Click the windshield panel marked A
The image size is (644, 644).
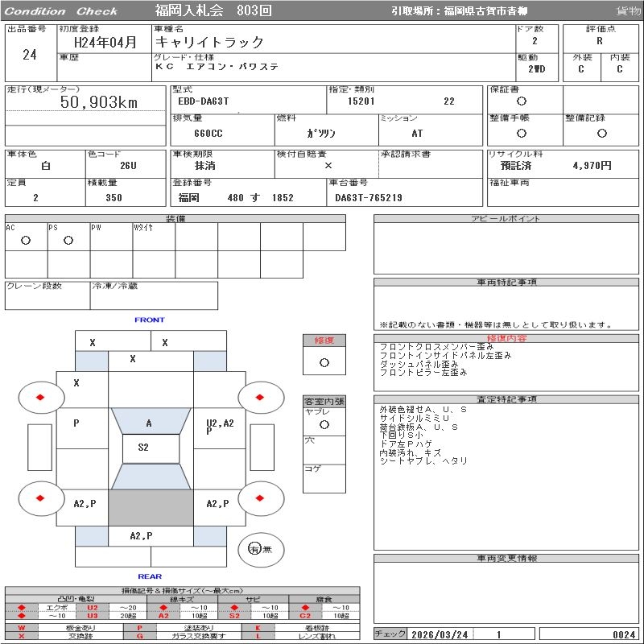(149, 423)
